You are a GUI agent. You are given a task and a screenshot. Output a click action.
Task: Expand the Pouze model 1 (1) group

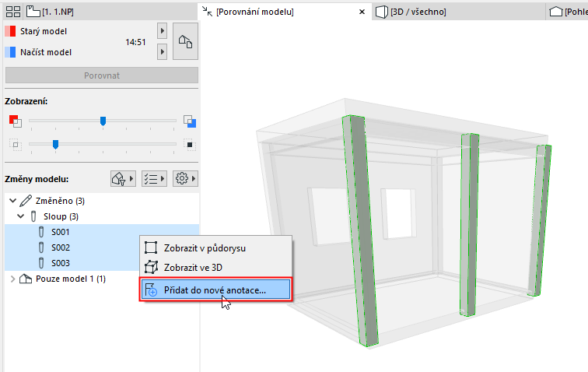pyautogui.click(x=12, y=279)
